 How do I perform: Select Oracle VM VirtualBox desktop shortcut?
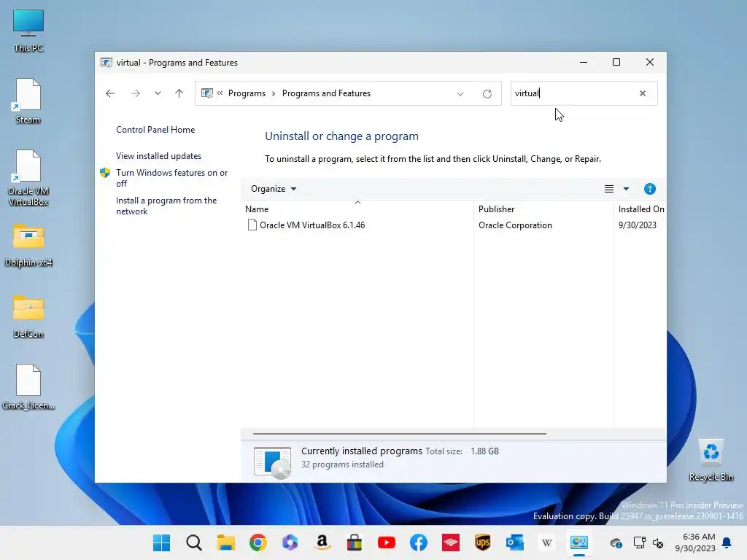[x=28, y=178]
